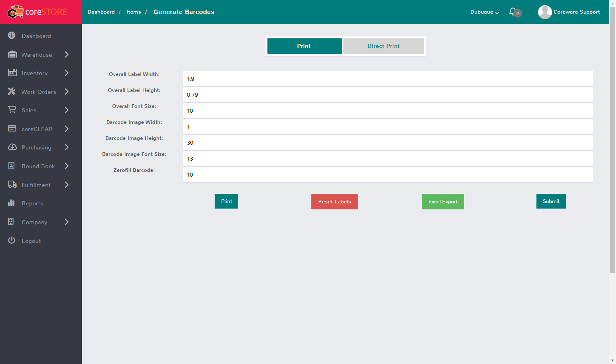Focus the Overall Label Height field
Screen dimensions: 616x364
pos(388,95)
